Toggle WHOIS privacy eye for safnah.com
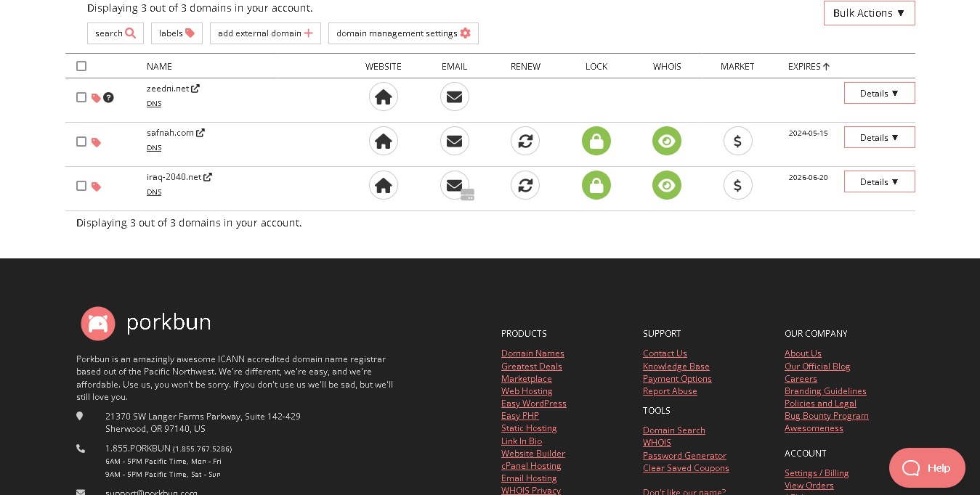Image resolution: width=980 pixels, height=495 pixels. [666, 141]
